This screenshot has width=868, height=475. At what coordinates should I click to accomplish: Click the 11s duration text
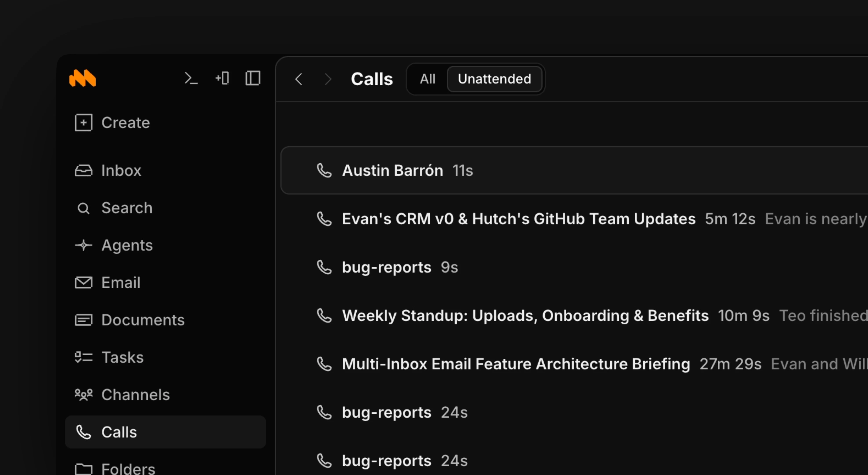tap(463, 170)
